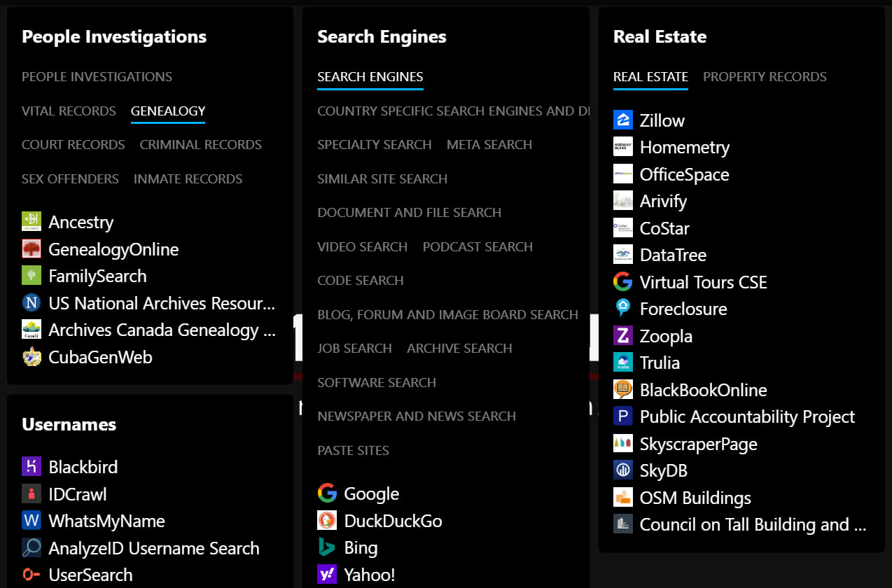Screen dimensions: 892x588
Task: Switch to the Podcast Search tab
Action: [478, 246]
